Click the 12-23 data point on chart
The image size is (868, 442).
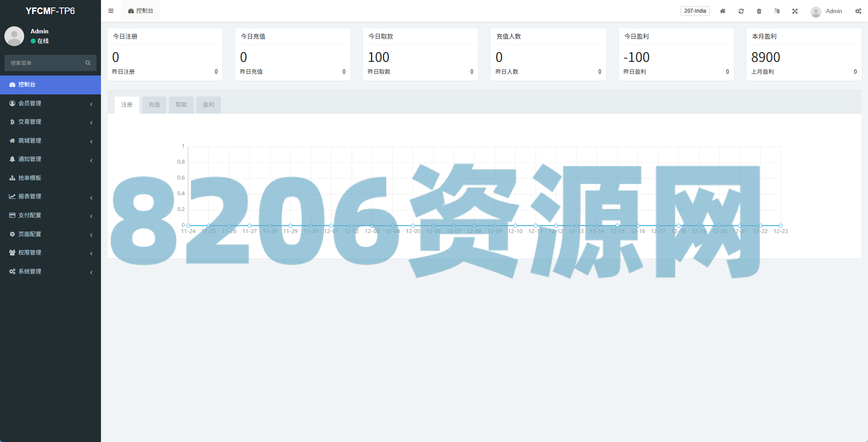click(x=780, y=225)
